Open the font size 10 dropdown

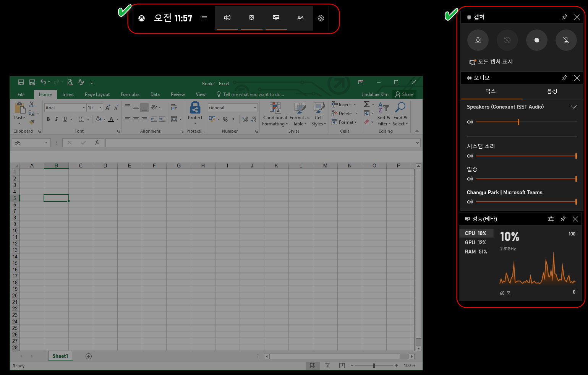click(100, 108)
